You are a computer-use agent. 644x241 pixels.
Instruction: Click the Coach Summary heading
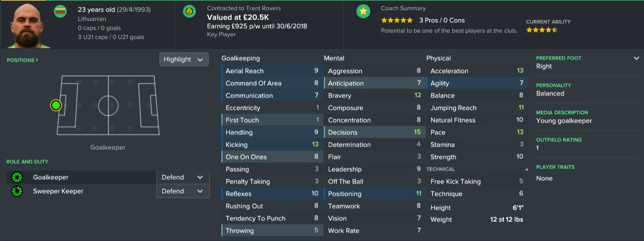pos(403,9)
